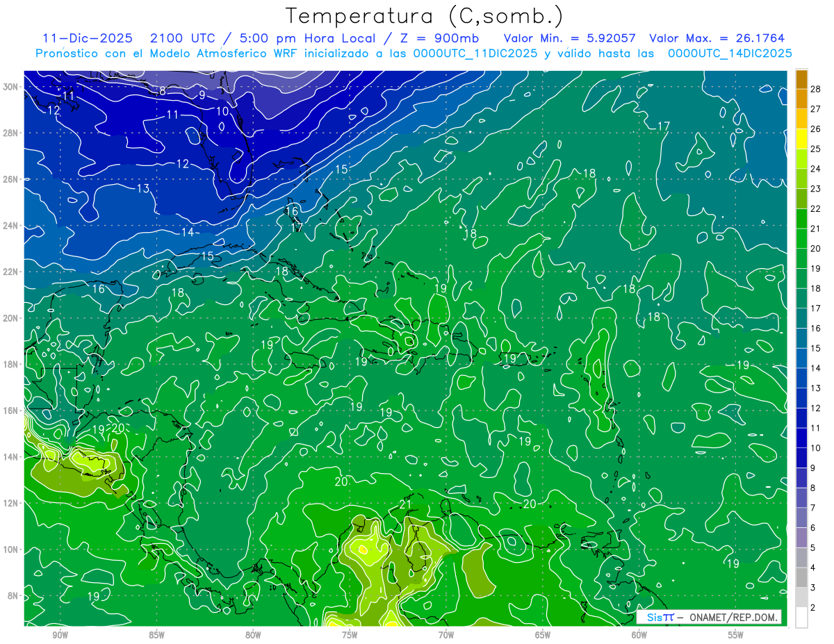Screen dimensions: 834x644
Task: Click the contour label '10' on the map
Action: tap(222, 111)
